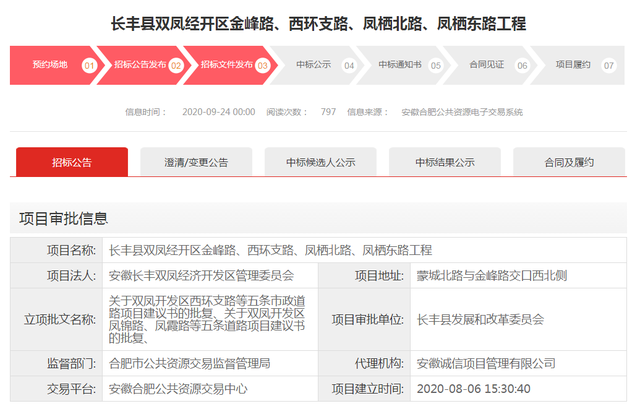
Task: Click the 交易平台 label cell
Action: click(x=57, y=389)
